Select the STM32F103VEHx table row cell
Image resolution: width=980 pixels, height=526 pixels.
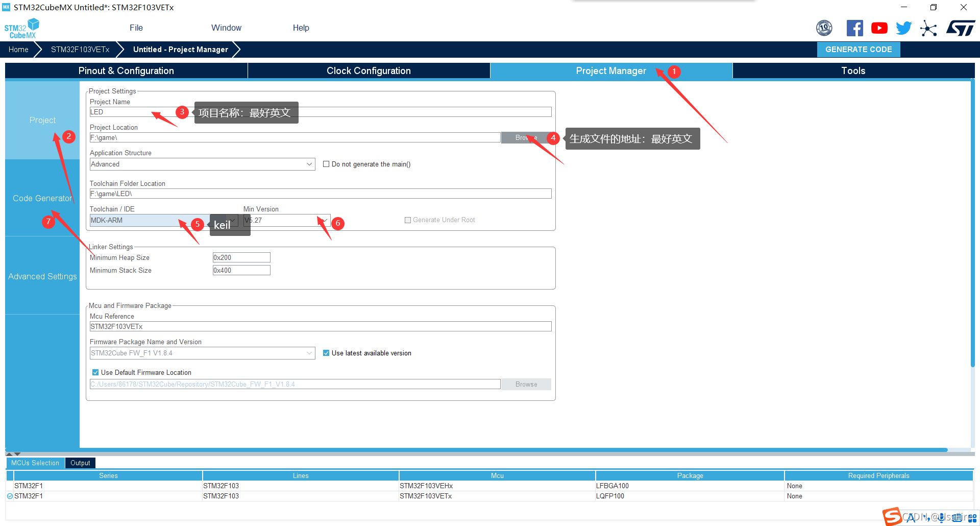[x=497, y=486]
